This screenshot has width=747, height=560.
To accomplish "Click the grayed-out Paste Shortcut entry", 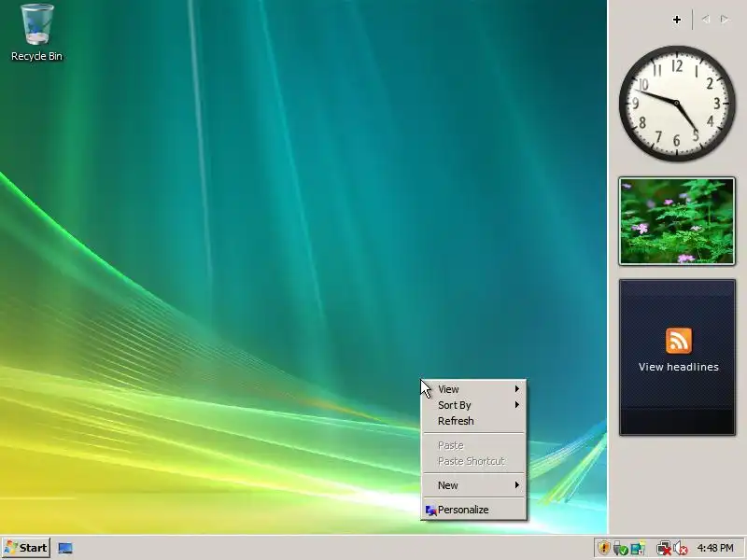I will 474,461.
